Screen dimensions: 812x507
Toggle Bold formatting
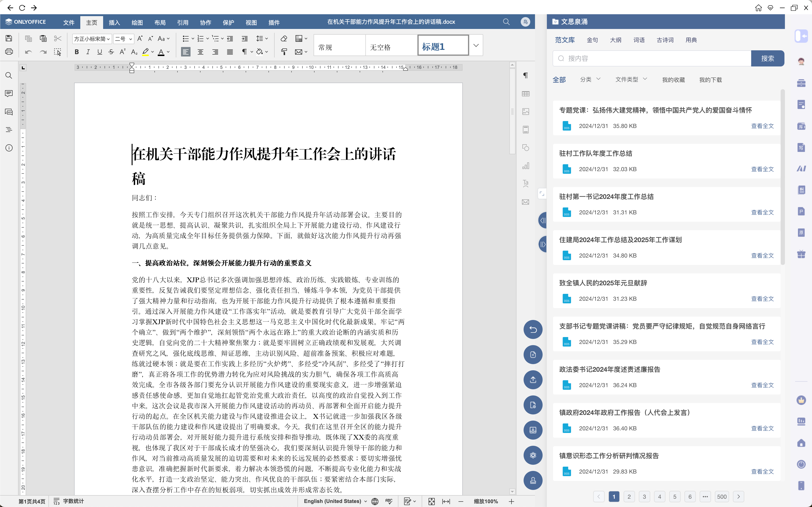(x=76, y=52)
